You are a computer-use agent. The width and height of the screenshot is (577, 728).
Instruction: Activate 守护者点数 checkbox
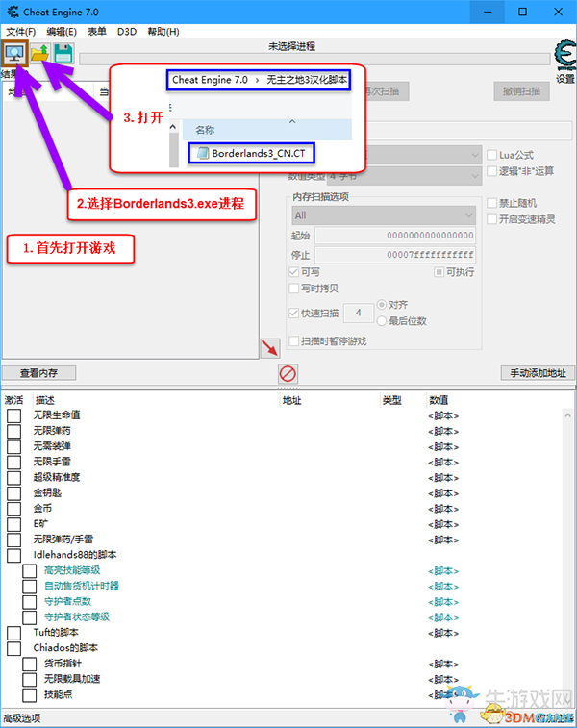(x=30, y=602)
